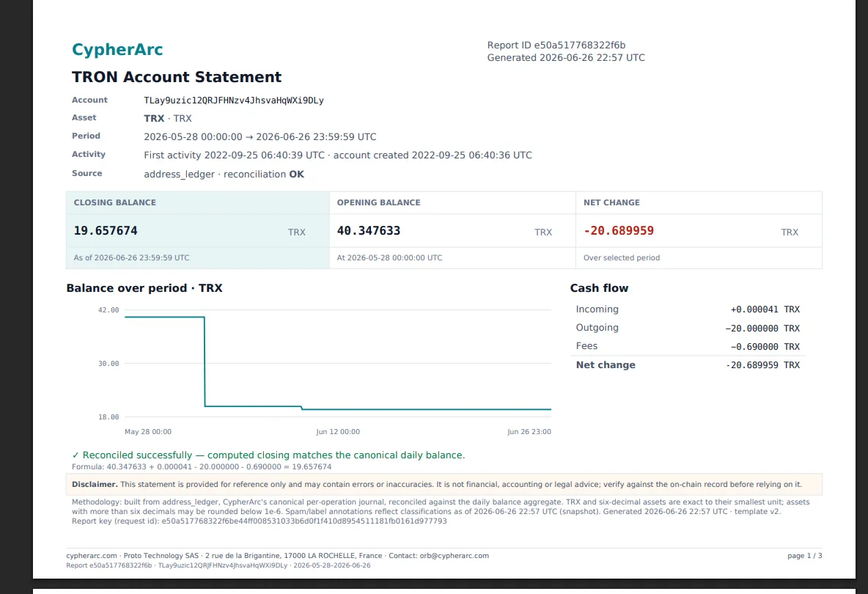This screenshot has height=594, width=868.
Task: Click the Incoming row label
Action: click(x=597, y=309)
